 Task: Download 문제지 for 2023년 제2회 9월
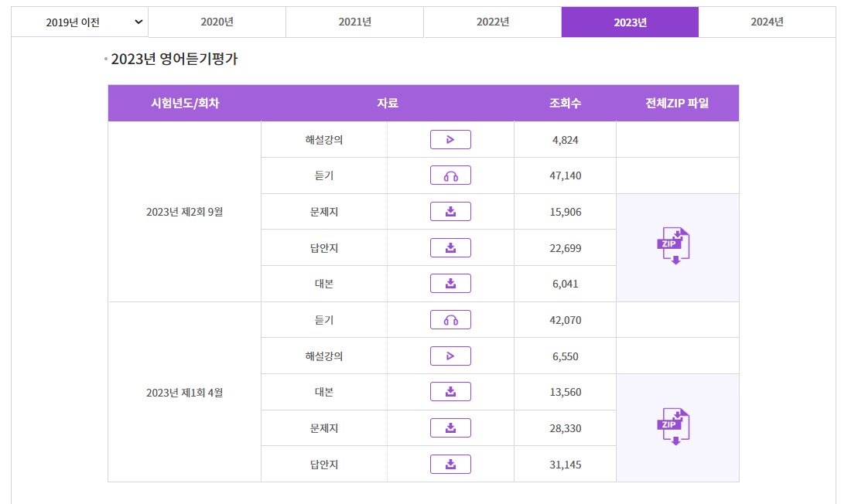tap(450, 212)
